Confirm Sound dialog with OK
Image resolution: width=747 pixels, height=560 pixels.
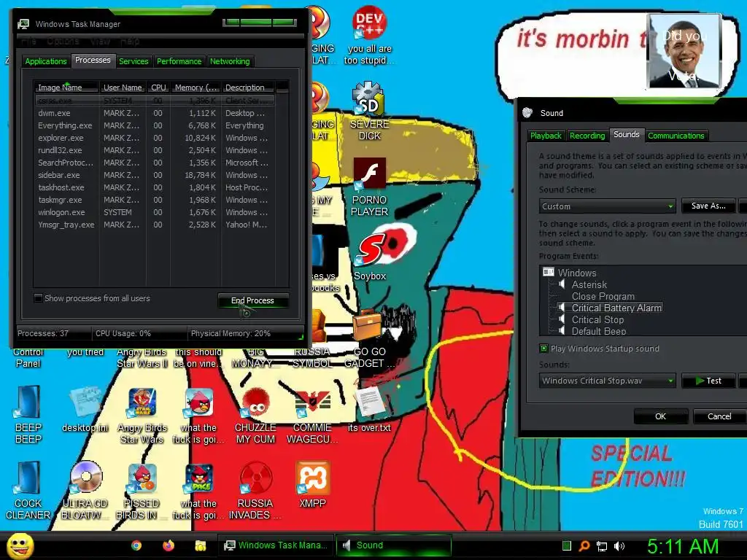[x=660, y=416]
